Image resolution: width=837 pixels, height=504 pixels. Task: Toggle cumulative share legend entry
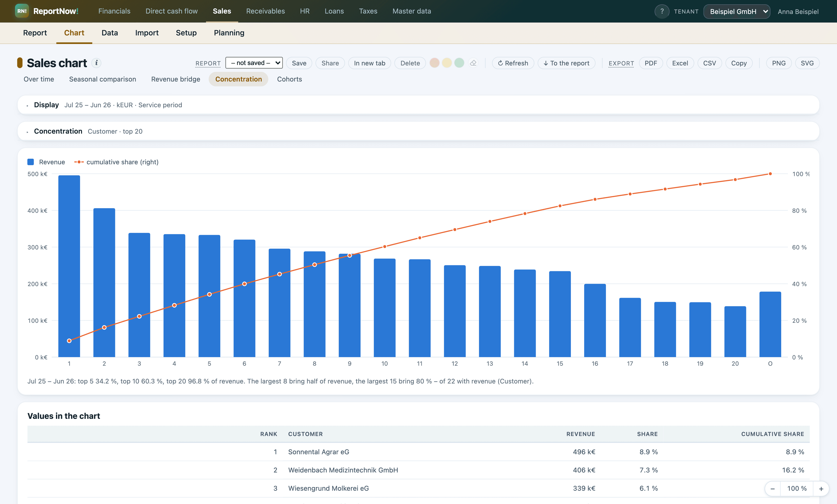point(116,162)
